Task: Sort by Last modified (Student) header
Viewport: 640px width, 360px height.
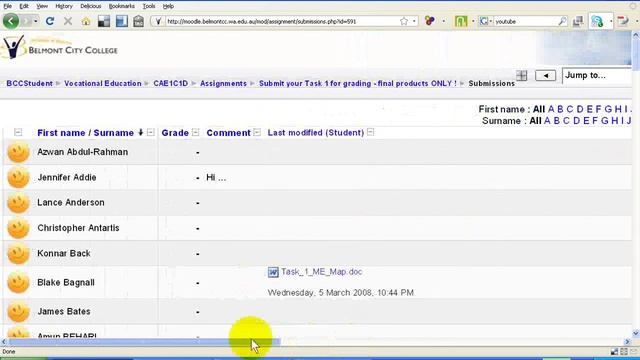Action: (316, 133)
